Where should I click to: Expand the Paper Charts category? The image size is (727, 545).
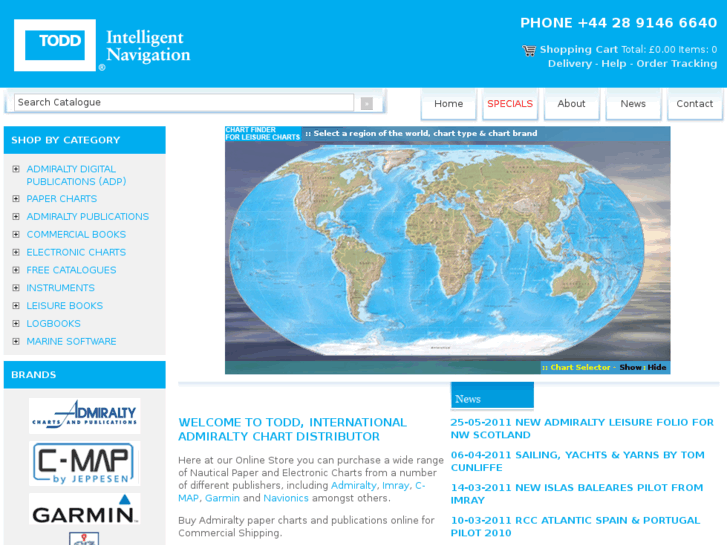point(16,199)
